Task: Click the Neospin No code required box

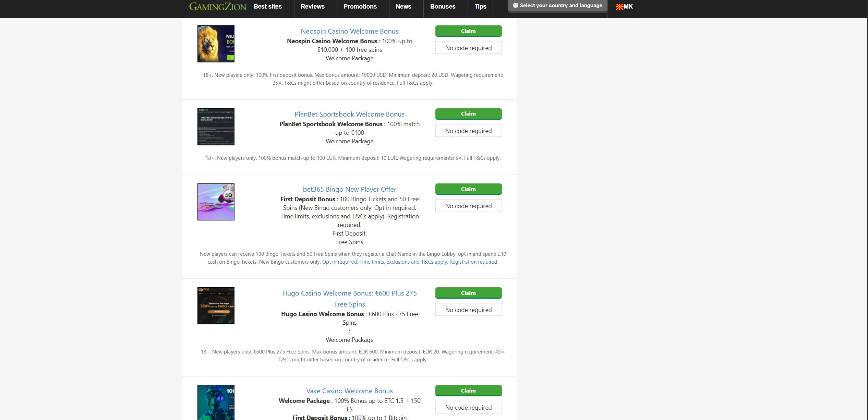Action: [x=468, y=48]
